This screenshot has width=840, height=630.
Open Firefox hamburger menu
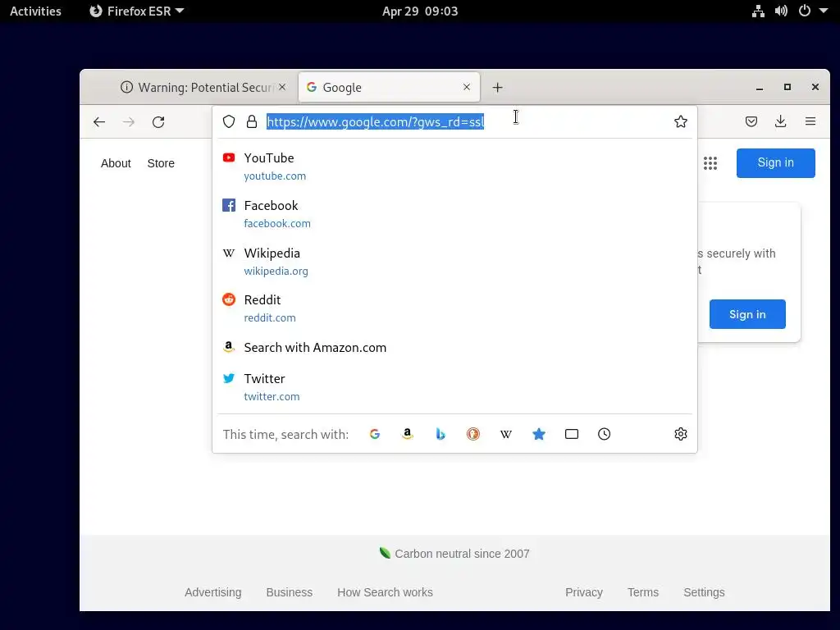810,121
